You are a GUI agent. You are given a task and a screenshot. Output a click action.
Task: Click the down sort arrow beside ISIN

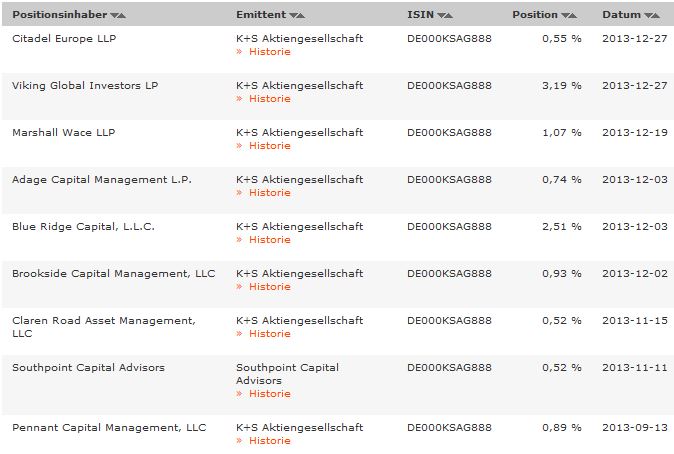click(441, 16)
